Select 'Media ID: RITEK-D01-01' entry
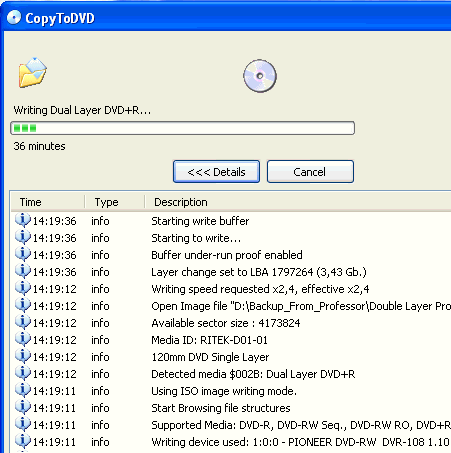Screen dimensions: 451x453 tap(209, 340)
